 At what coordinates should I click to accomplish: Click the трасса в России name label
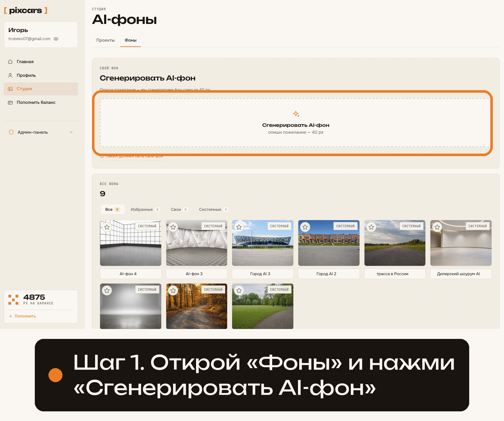395,274
